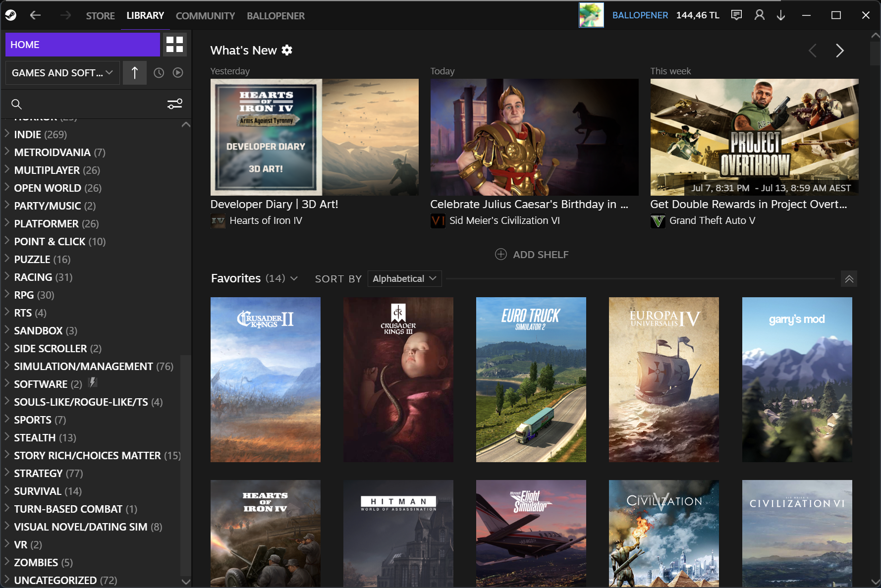This screenshot has width=881, height=588.
Task: Expand the INDIE collection
Action: [7, 134]
